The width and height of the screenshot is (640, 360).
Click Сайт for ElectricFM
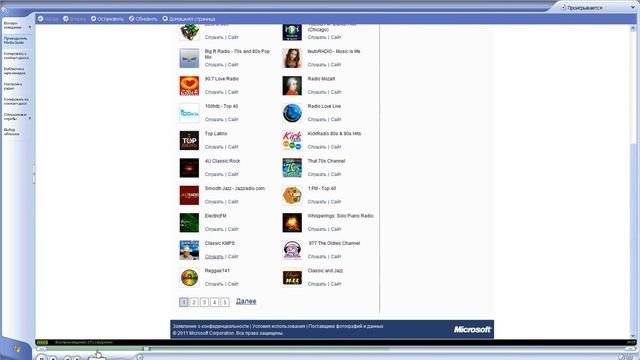coord(233,229)
